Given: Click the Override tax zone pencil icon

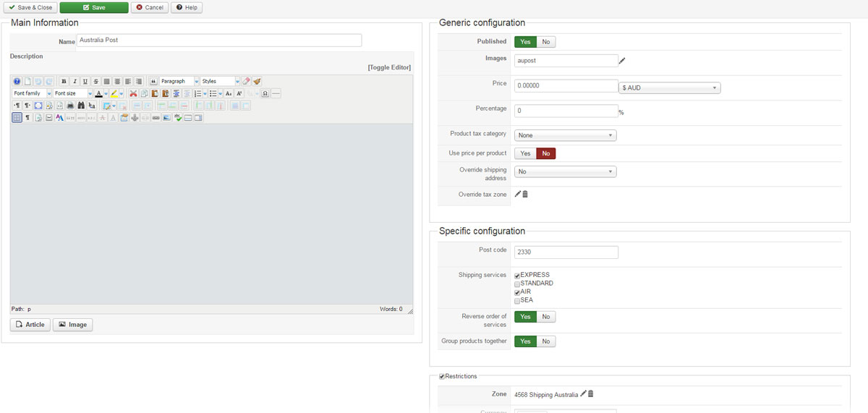Looking at the screenshot, I should pyautogui.click(x=517, y=194).
